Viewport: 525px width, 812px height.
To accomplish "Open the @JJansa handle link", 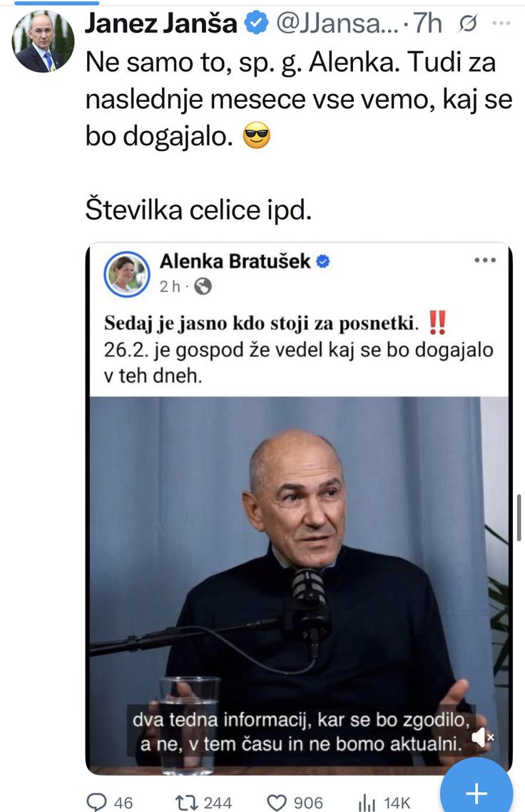I will (x=337, y=24).
